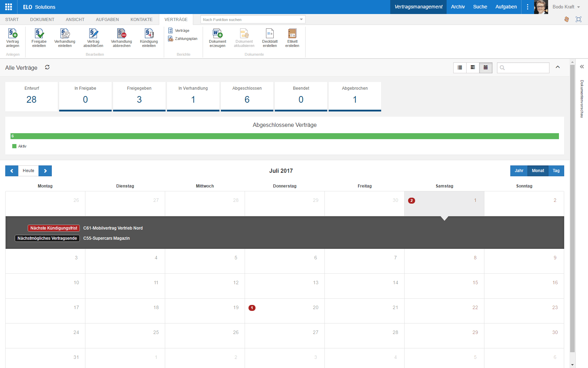Open the Bodo Kraft user dropdown
This screenshot has height=368, width=588.
(x=566, y=7)
